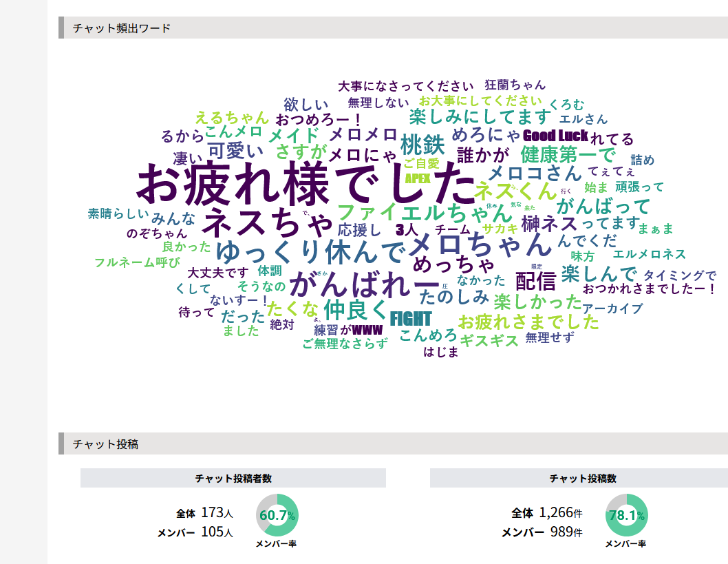
Task: Click the word 仲良く in cloud
Action: point(356,310)
